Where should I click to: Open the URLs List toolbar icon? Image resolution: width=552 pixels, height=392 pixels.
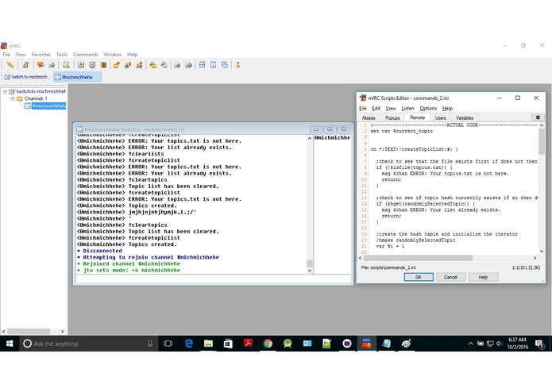189,65
